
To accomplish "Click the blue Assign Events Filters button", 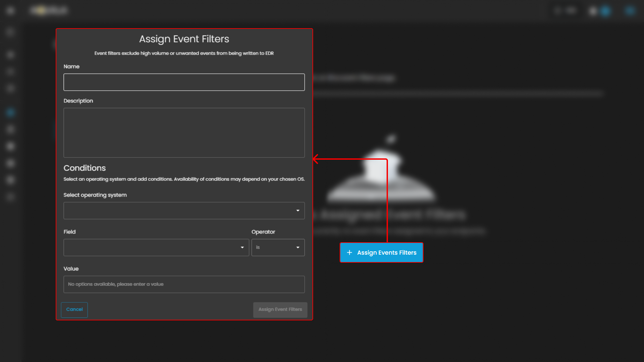I will tap(381, 253).
